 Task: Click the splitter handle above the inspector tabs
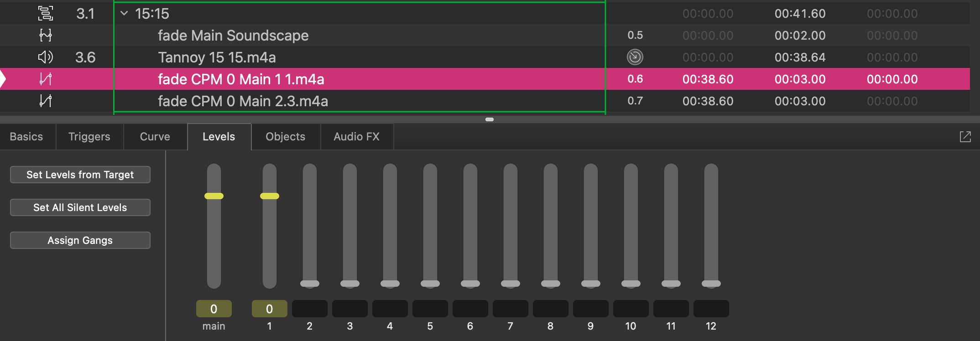click(490, 119)
